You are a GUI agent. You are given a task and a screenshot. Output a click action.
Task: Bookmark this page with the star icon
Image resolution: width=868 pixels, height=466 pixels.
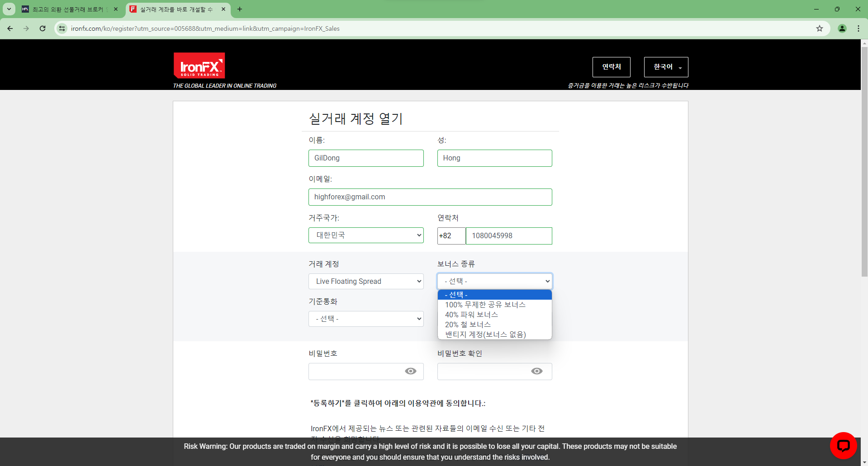[819, 28]
